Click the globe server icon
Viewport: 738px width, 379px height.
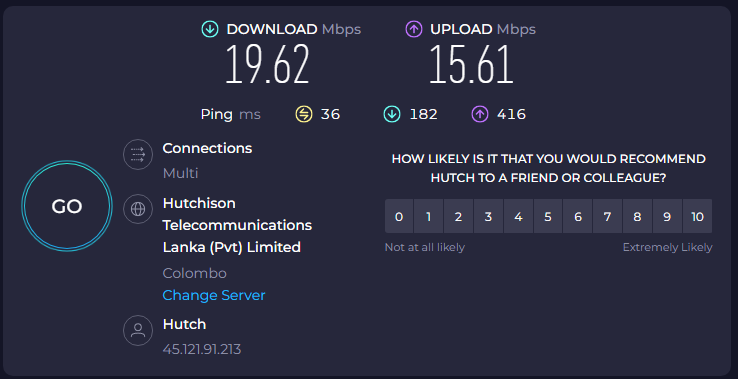click(138, 209)
